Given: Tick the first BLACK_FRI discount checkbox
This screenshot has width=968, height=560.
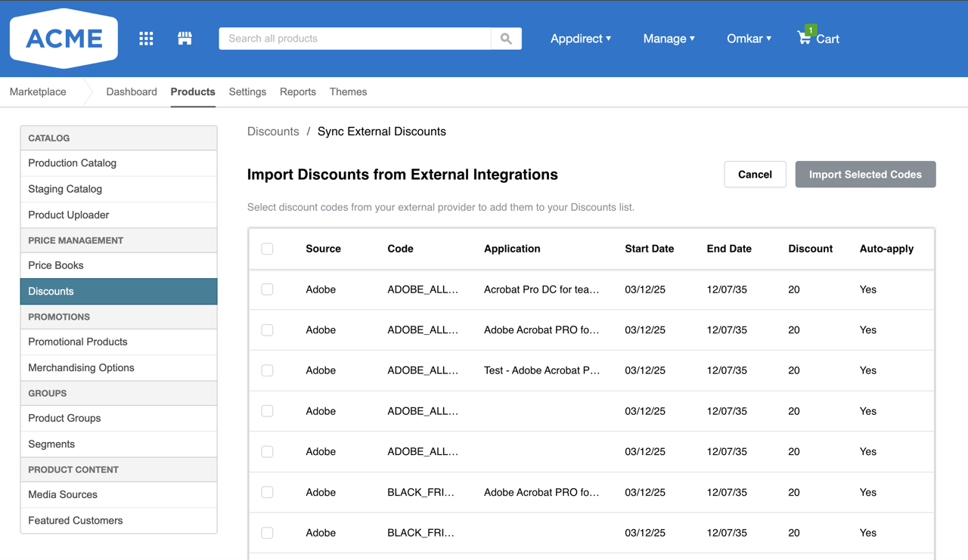Looking at the screenshot, I should click(267, 492).
